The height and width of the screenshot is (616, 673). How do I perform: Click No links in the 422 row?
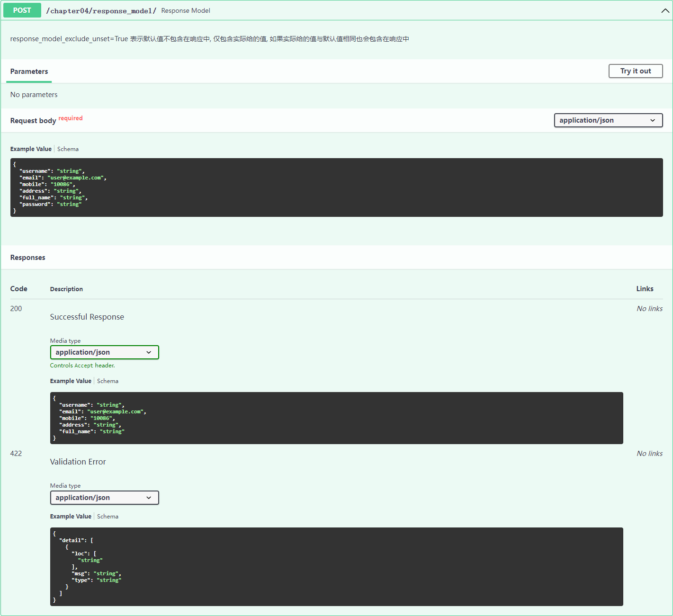[x=649, y=453]
